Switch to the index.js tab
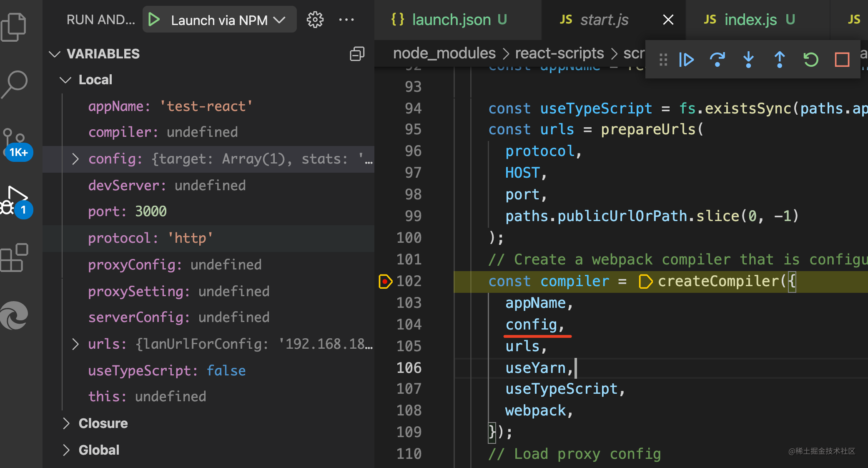The width and height of the screenshot is (868, 468). tap(750, 20)
